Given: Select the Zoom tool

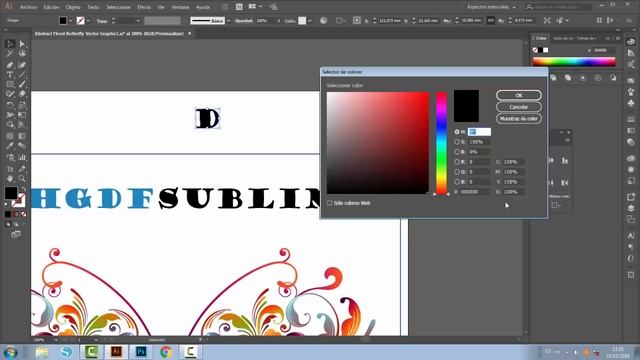Looking at the screenshot, I should pos(22,178).
